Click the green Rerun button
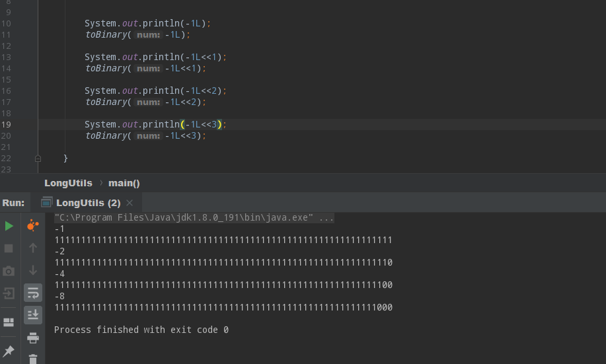This screenshot has width=606, height=364. click(9, 226)
